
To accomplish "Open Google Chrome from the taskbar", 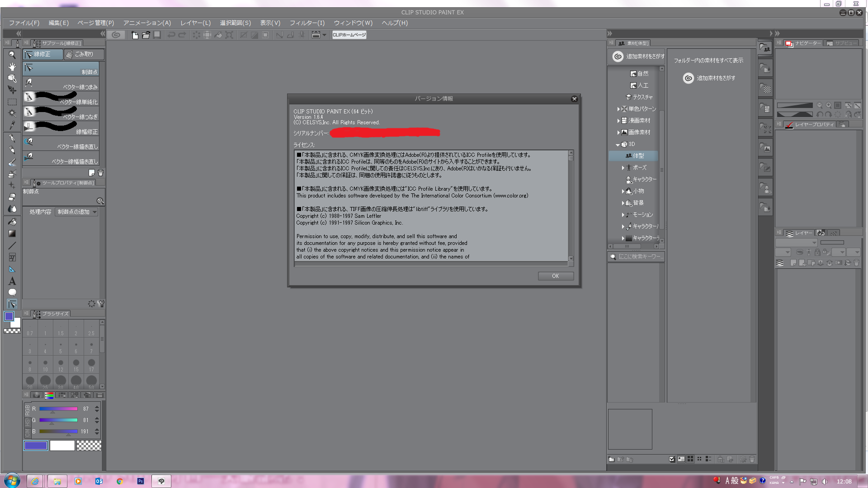I will (119, 481).
